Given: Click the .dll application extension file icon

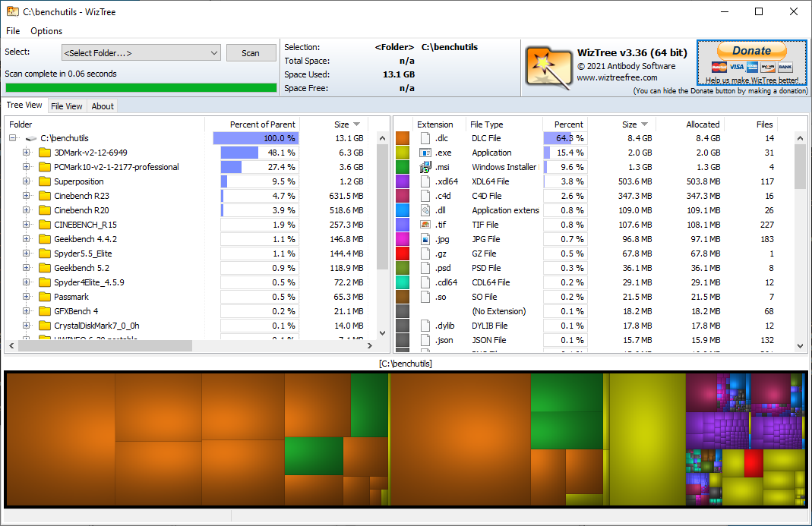Looking at the screenshot, I should pos(425,210).
